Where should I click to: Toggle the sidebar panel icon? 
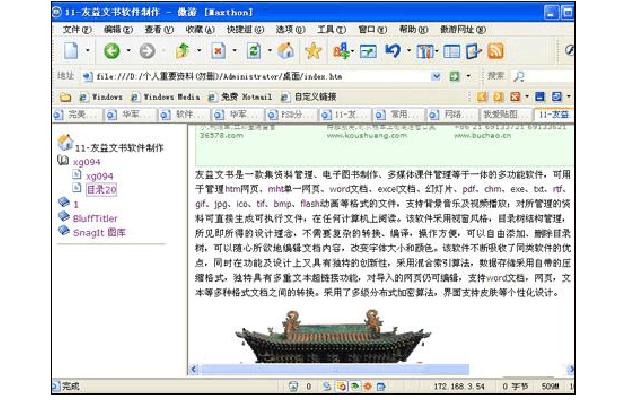452,51
